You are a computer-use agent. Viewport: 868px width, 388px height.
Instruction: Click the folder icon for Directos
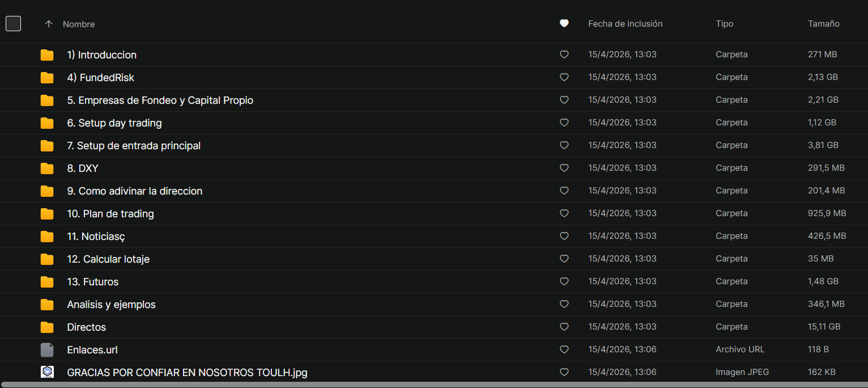tap(47, 327)
